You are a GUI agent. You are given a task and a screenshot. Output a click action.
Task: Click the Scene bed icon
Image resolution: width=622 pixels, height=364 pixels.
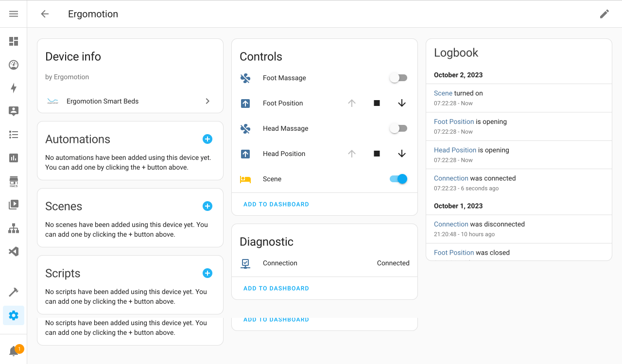click(245, 179)
